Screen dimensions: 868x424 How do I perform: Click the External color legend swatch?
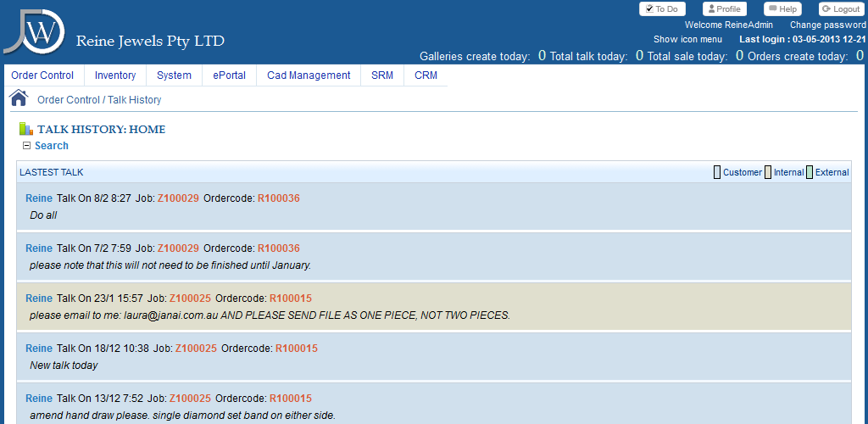810,172
